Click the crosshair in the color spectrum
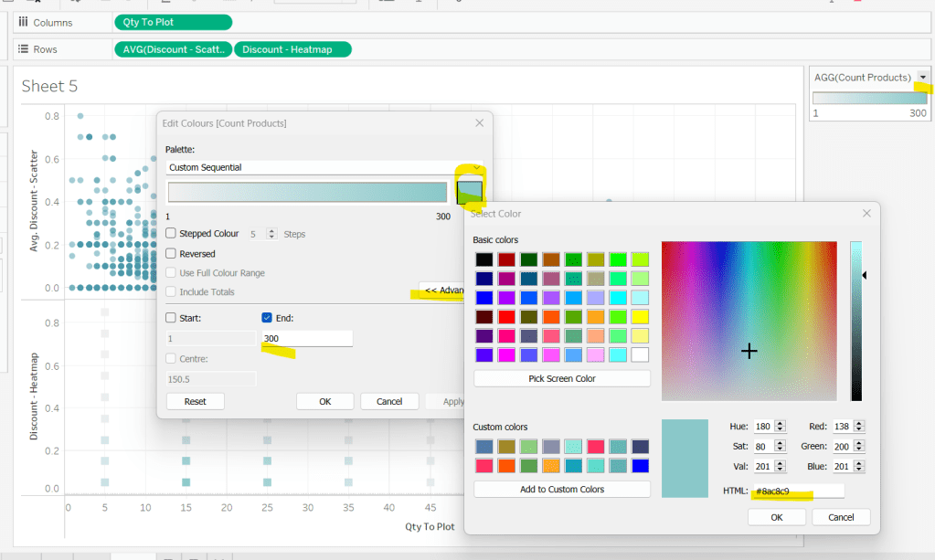The width and height of the screenshot is (935, 560). point(749,351)
